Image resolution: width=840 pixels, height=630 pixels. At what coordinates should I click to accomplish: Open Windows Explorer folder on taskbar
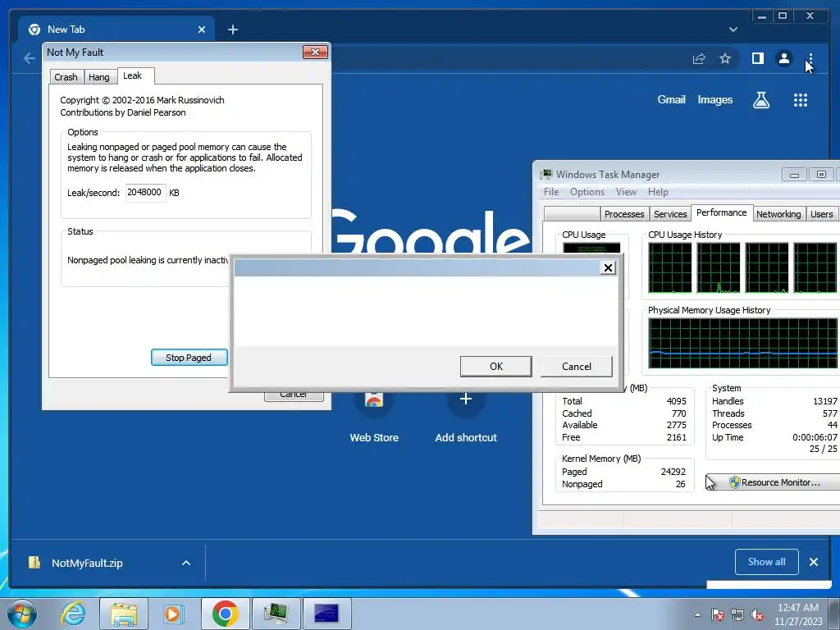tap(123, 614)
